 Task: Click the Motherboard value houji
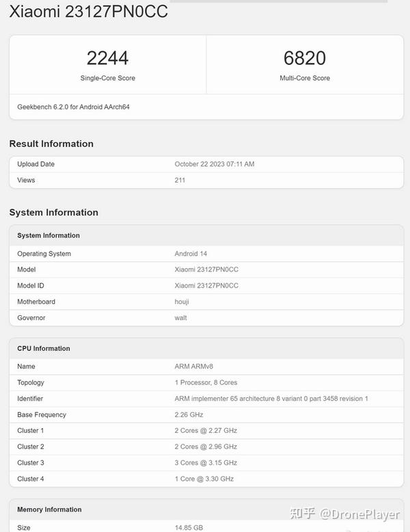click(x=183, y=302)
